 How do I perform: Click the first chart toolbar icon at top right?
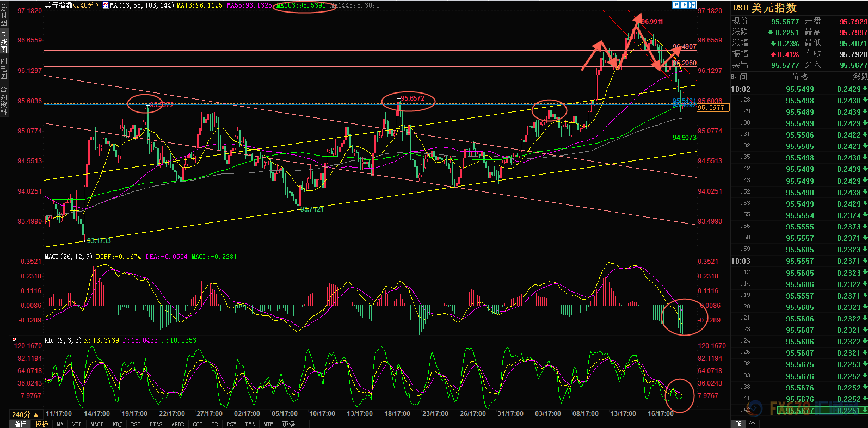pos(675,5)
